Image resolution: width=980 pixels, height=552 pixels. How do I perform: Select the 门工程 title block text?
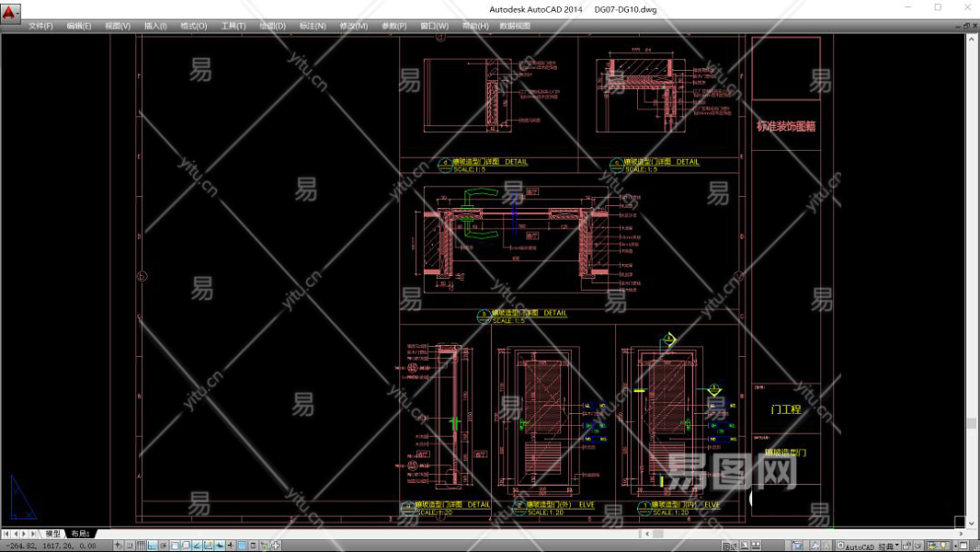(786, 409)
